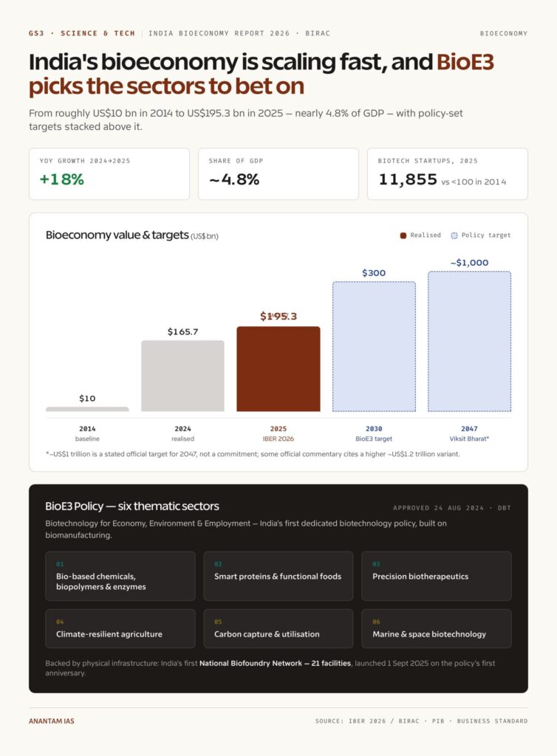Open the YoY Growth +18% card
Viewport: 557px width, 756px height.
(109, 173)
